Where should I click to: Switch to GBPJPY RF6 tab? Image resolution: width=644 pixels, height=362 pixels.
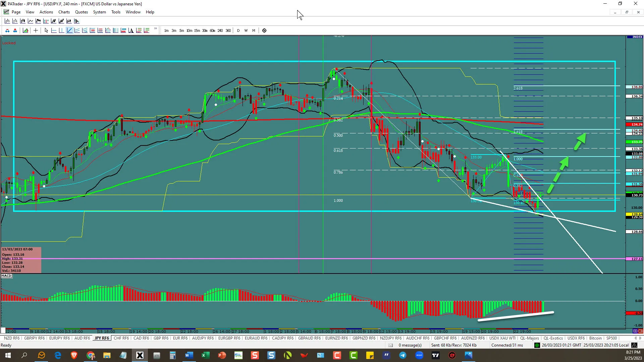click(34, 338)
